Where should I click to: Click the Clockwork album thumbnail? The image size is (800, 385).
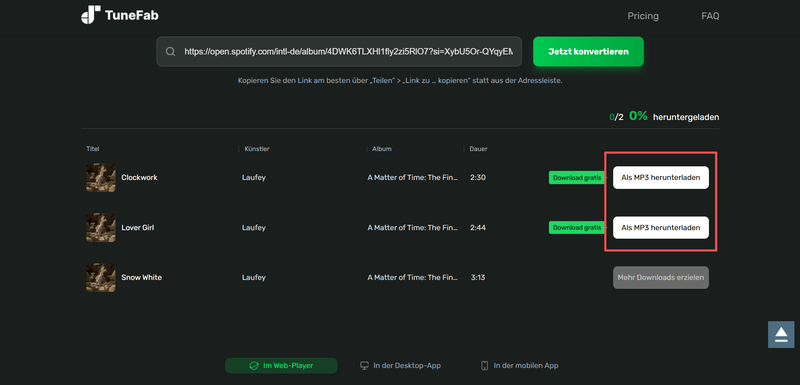(x=101, y=177)
